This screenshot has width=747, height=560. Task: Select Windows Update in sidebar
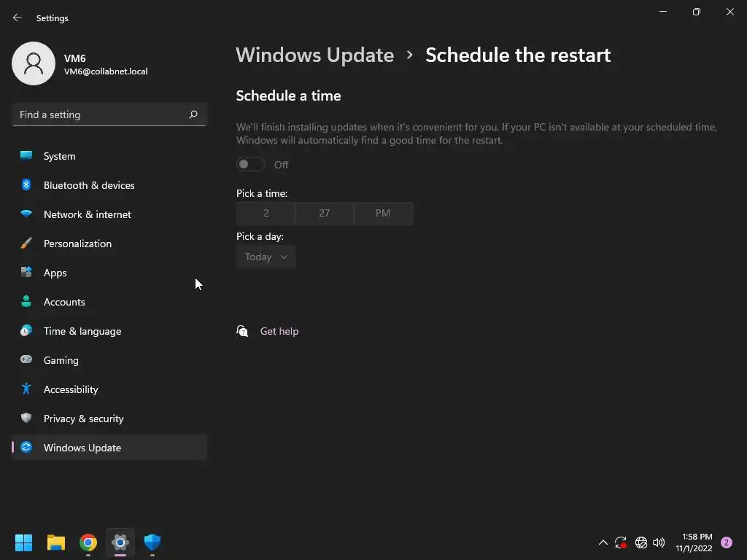coord(109,448)
